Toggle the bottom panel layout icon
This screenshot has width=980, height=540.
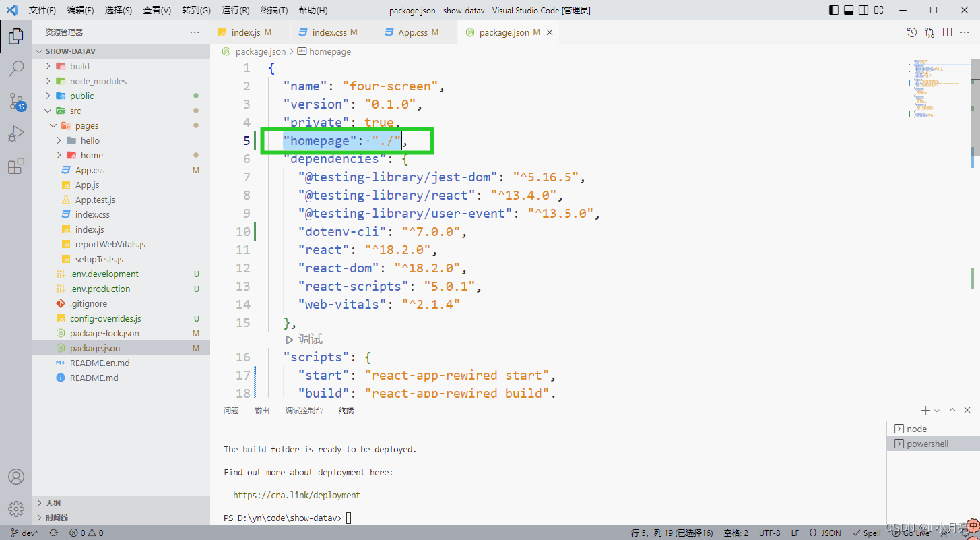pyautogui.click(x=849, y=10)
